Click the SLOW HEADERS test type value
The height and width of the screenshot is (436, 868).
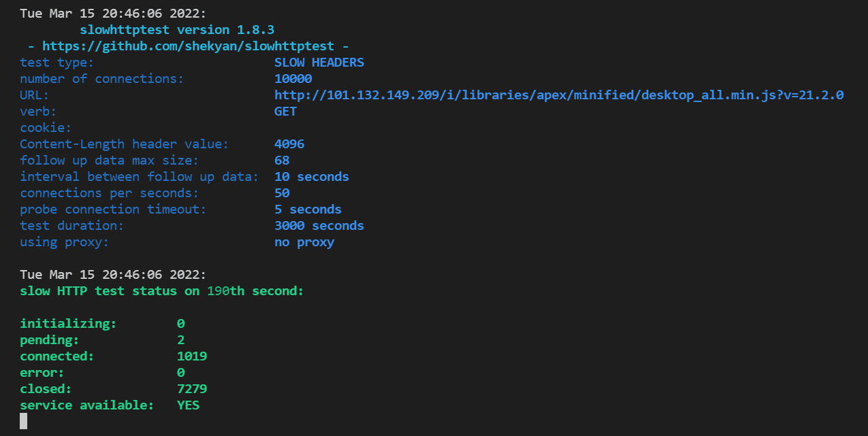[x=319, y=63]
